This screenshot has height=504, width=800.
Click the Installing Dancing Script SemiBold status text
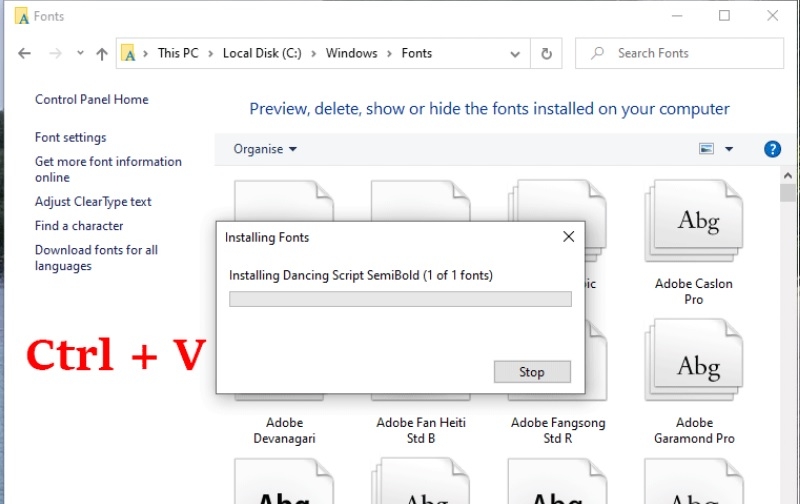[x=361, y=275]
